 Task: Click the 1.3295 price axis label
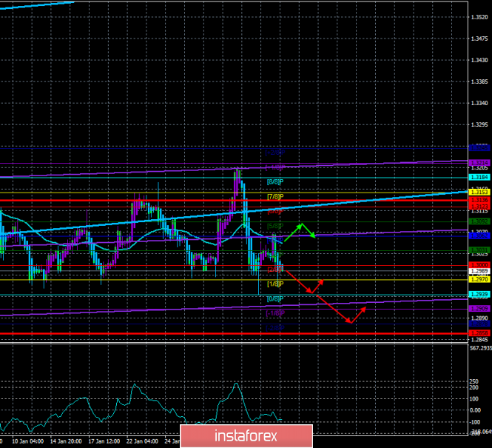(479, 125)
